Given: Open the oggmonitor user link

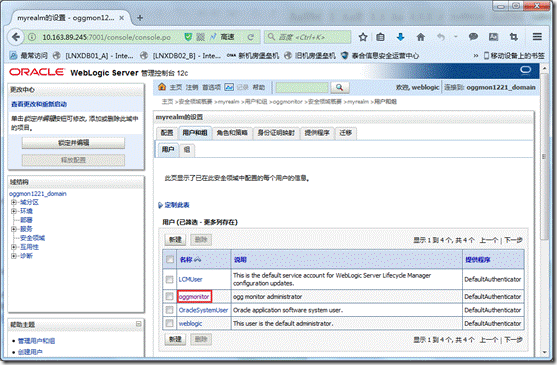Looking at the screenshot, I should 194,296.
